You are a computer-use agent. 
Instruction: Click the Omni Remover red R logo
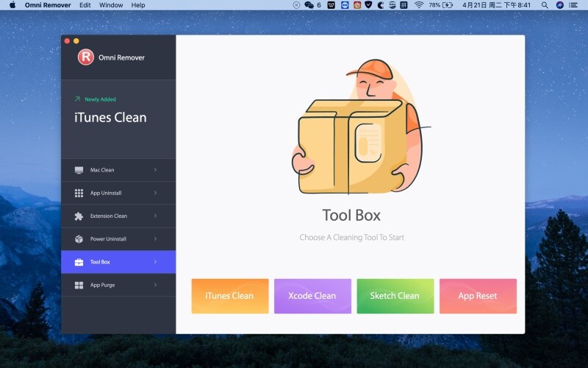click(86, 57)
